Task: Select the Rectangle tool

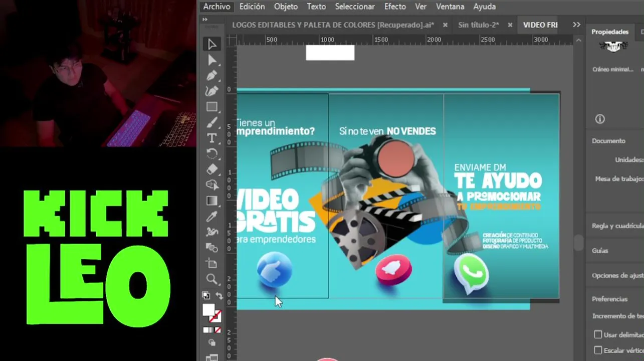Action: (x=212, y=107)
